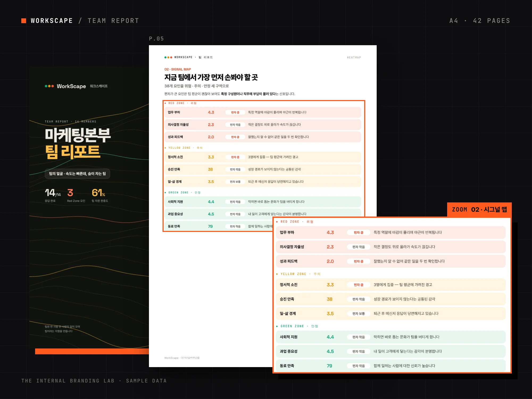Click the heading 지금 팀에서 가장 먼저 손봐야 할 곳
This screenshot has width=532, height=399.
click(211, 77)
